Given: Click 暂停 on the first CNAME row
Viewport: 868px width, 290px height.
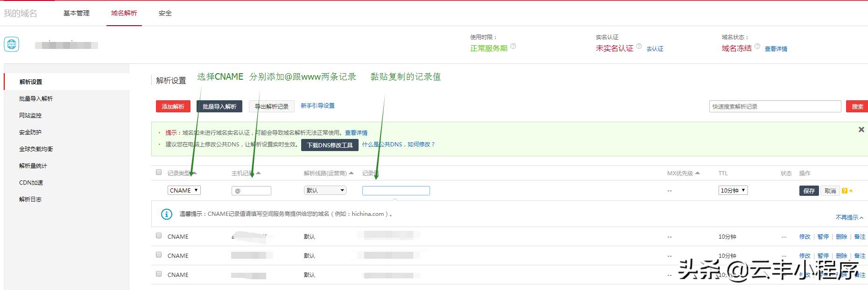Looking at the screenshot, I should tap(823, 236).
